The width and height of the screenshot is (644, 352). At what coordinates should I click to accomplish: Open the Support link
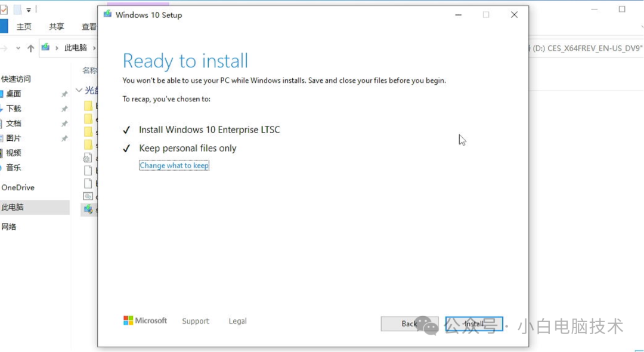tap(196, 321)
